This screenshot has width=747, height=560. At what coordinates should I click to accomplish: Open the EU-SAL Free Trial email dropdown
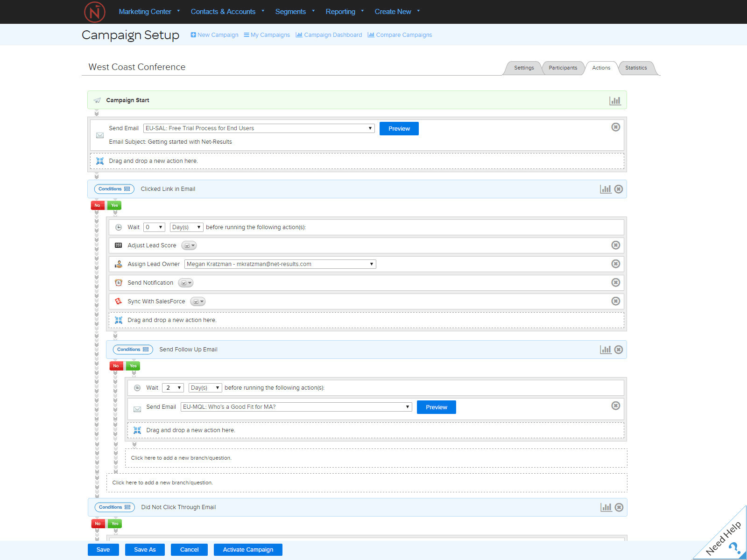[x=259, y=128]
